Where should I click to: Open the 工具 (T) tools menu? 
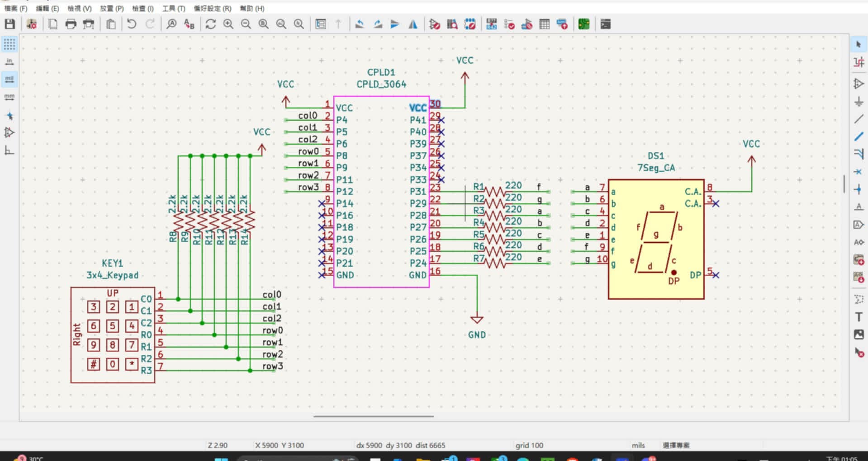click(174, 8)
